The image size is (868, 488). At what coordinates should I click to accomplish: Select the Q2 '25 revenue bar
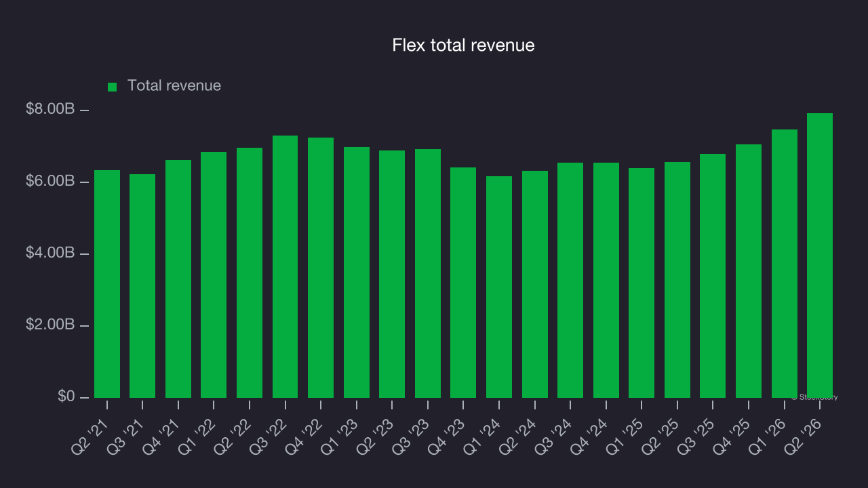677,280
